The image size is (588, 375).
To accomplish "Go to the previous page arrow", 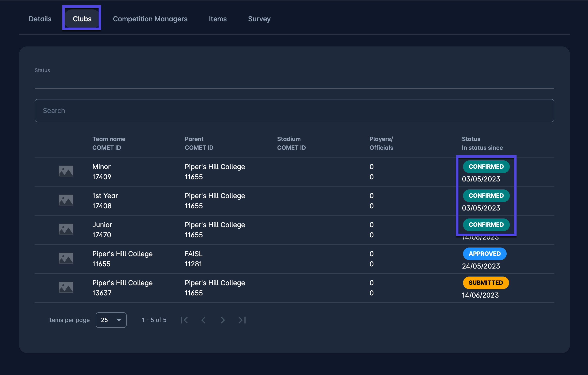I will 203,320.
